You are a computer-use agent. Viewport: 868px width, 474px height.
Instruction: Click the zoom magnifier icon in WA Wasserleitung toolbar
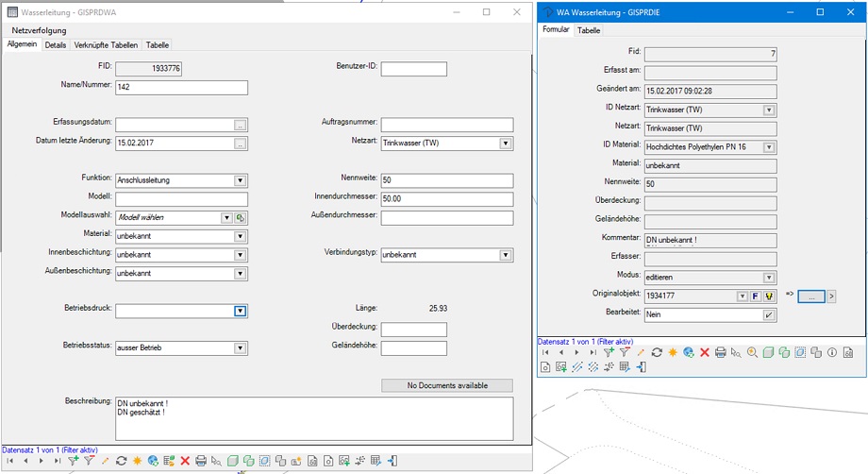pyautogui.click(x=752, y=351)
